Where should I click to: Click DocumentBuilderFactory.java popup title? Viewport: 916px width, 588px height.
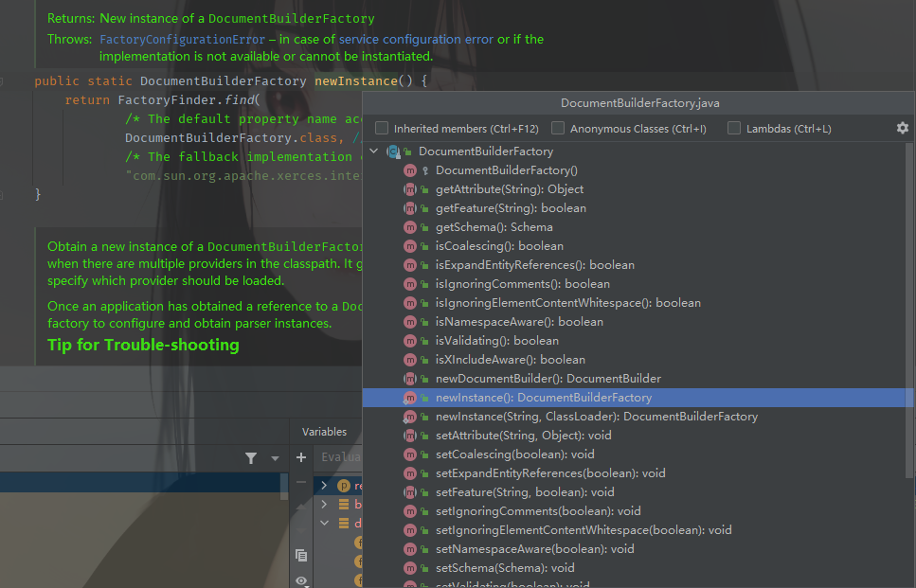[x=639, y=103]
